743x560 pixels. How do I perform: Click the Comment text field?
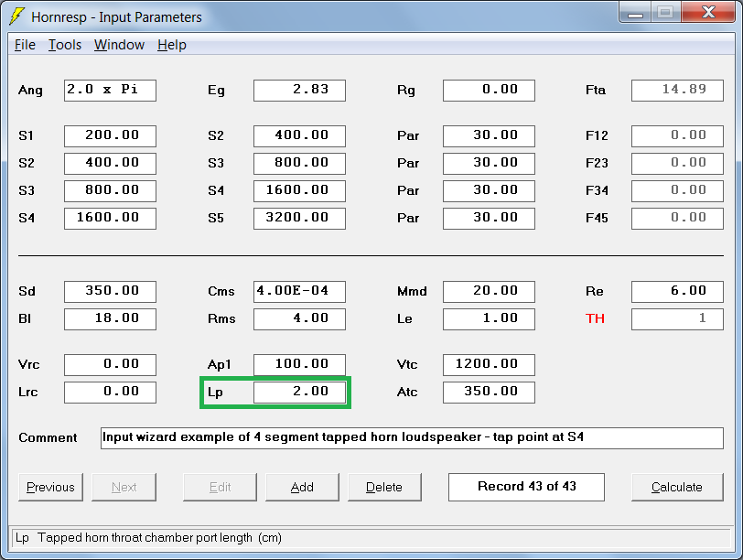point(412,437)
